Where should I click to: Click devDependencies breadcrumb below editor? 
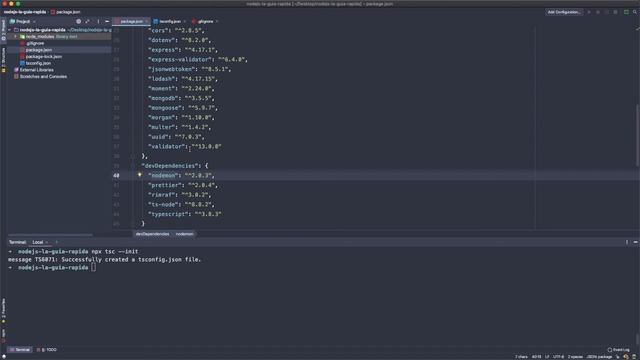[x=152, y=234]
